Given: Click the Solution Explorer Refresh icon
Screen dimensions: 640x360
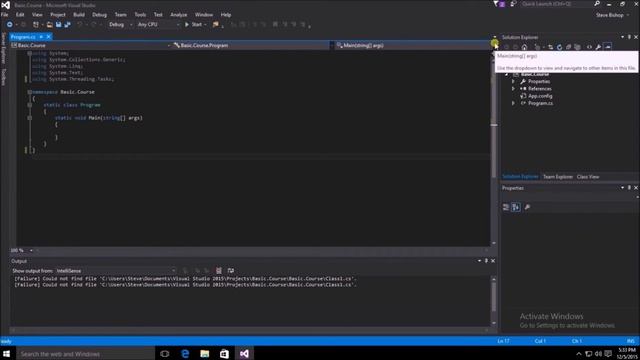Looking at the screenshot, I should pyautogui.click(x=560, y=47).
